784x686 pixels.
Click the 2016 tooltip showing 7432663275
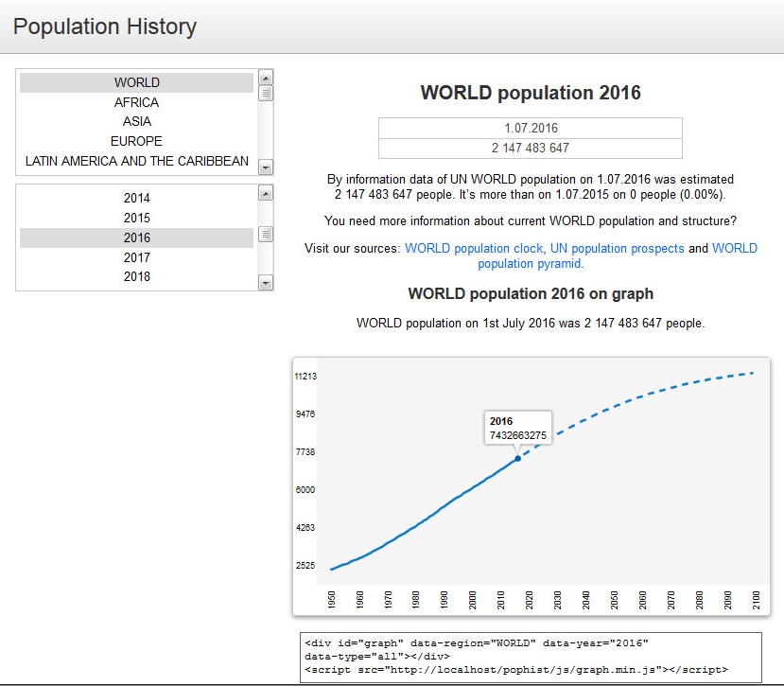518,428
